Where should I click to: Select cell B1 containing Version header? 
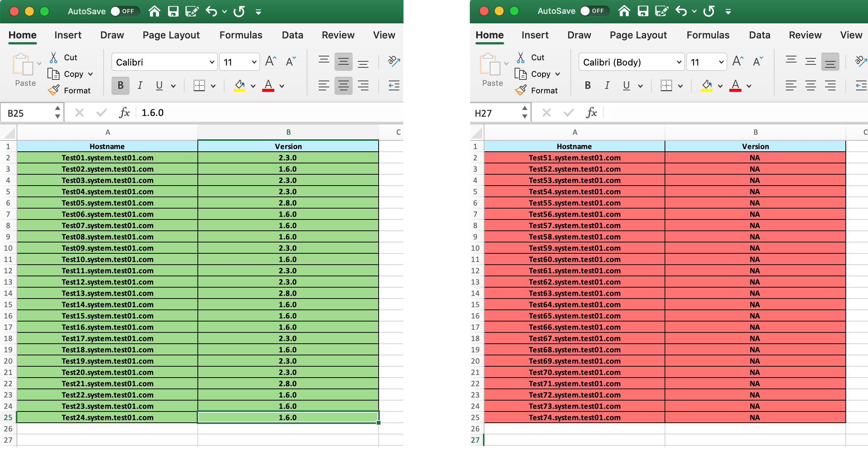[x=288, y=146]
